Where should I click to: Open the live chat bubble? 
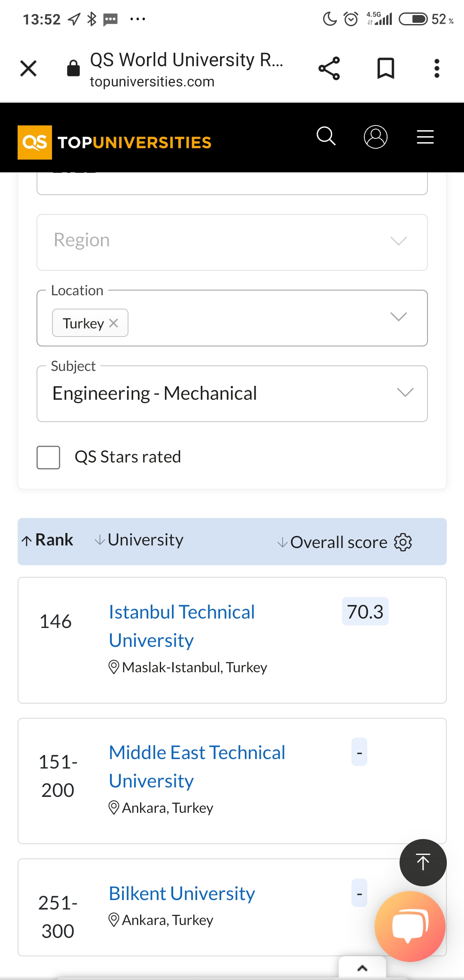(410, 926)
